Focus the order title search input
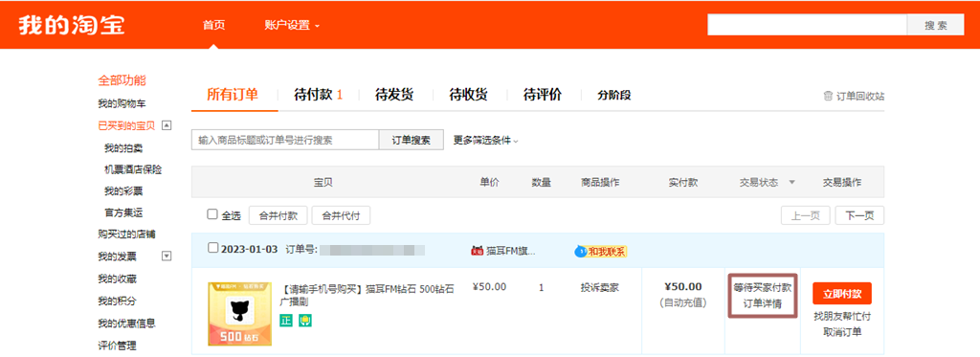The width and height of the screenshot is (980, 357). coord(285,140)
